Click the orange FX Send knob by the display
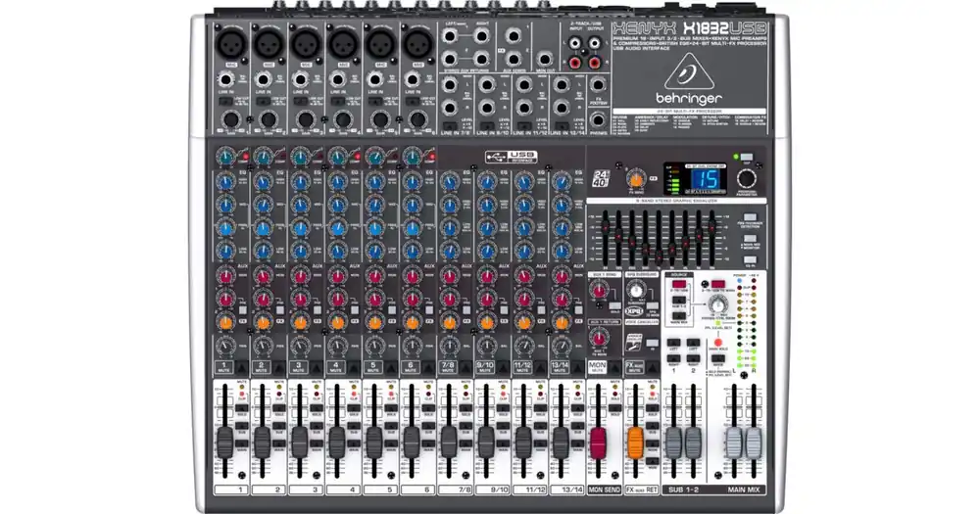Viewport: 980px width, 514px height. 634,181
